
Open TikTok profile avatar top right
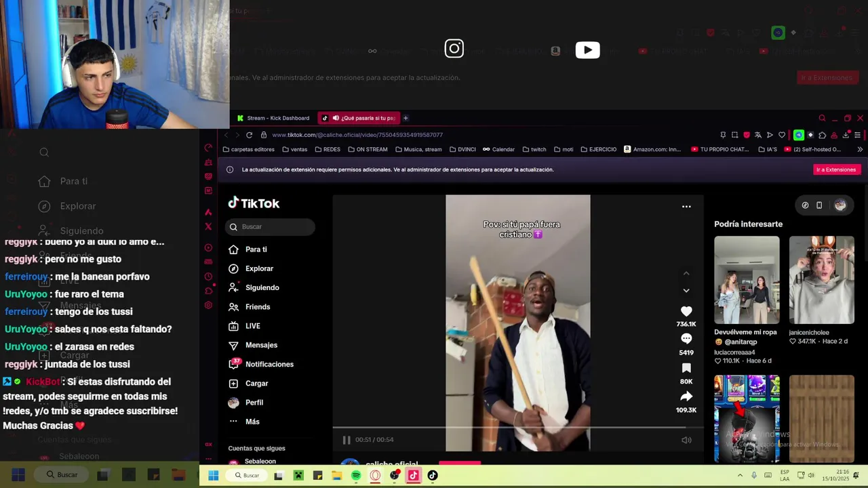[840, 205]
